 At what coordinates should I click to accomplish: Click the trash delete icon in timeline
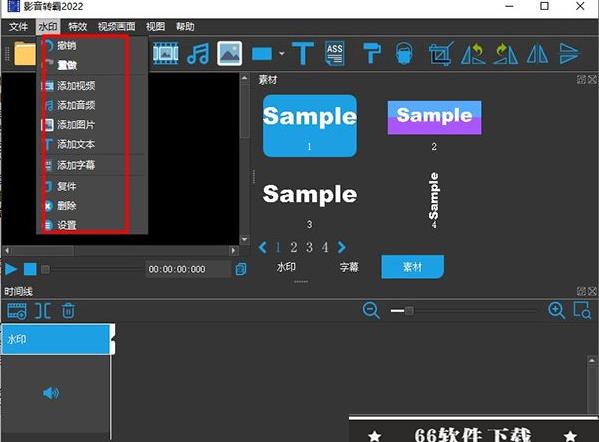69,311
